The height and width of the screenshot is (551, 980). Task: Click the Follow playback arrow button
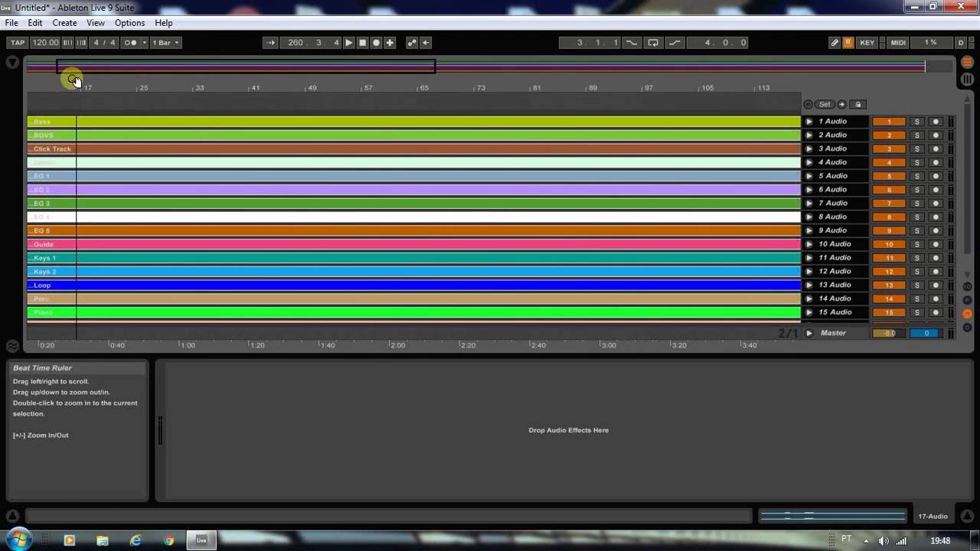point(270,43)
